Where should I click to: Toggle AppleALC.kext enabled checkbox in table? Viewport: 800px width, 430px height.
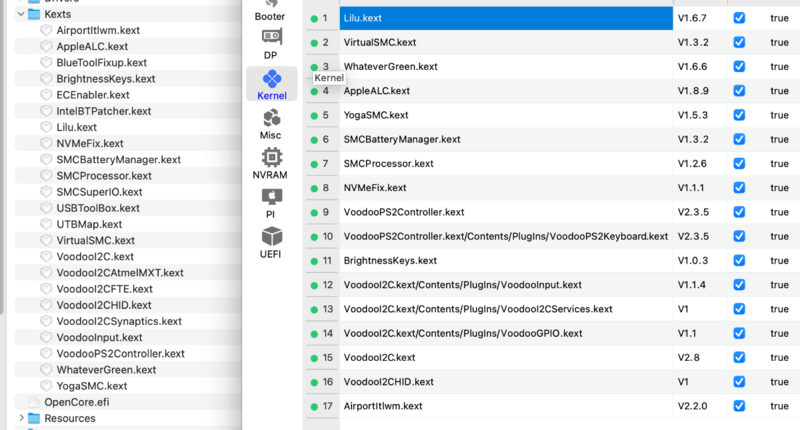coord(739,91)
